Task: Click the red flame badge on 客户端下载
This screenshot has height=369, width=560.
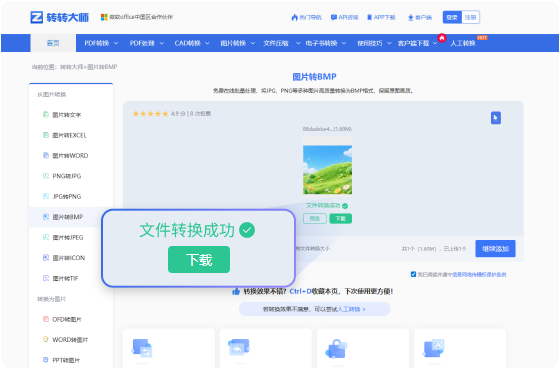Action: [442, 38]
